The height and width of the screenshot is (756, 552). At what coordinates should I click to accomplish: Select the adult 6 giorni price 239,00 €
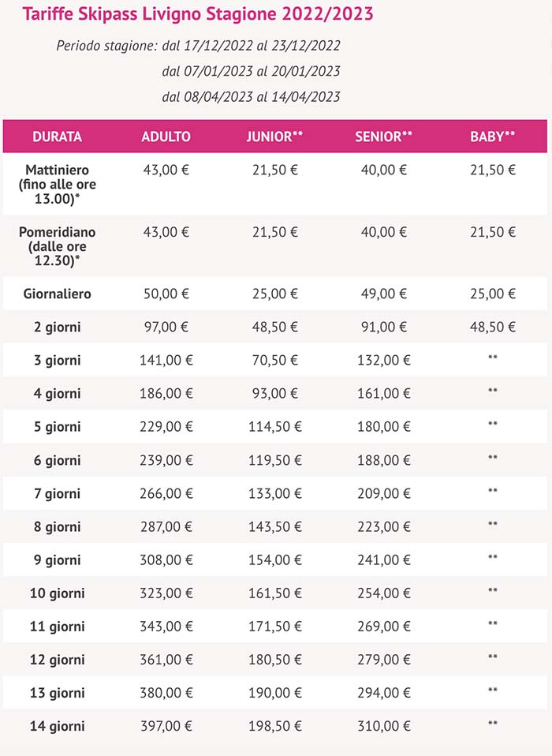click(166, 460)
